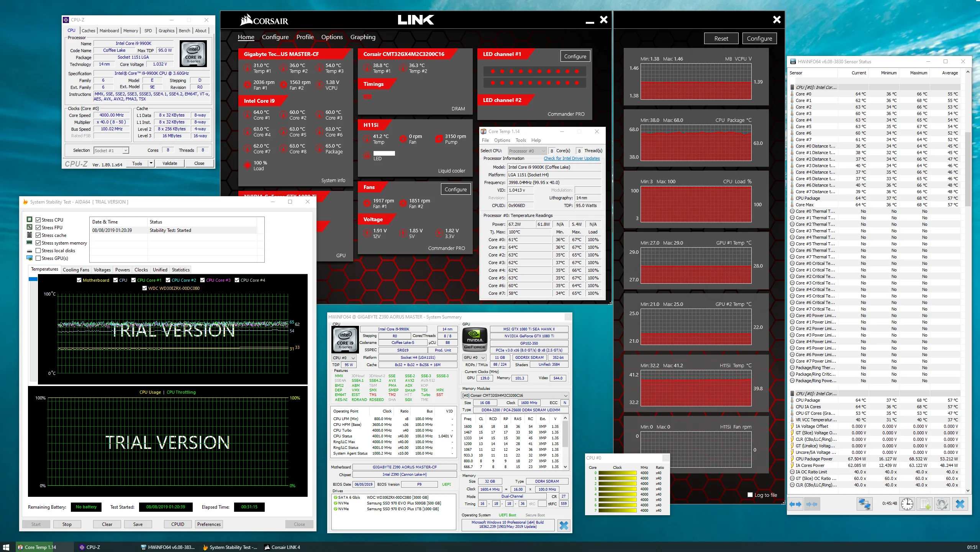
Task: Click Core Temp VID field 1.0413 v
Action: tap(520, 190)
